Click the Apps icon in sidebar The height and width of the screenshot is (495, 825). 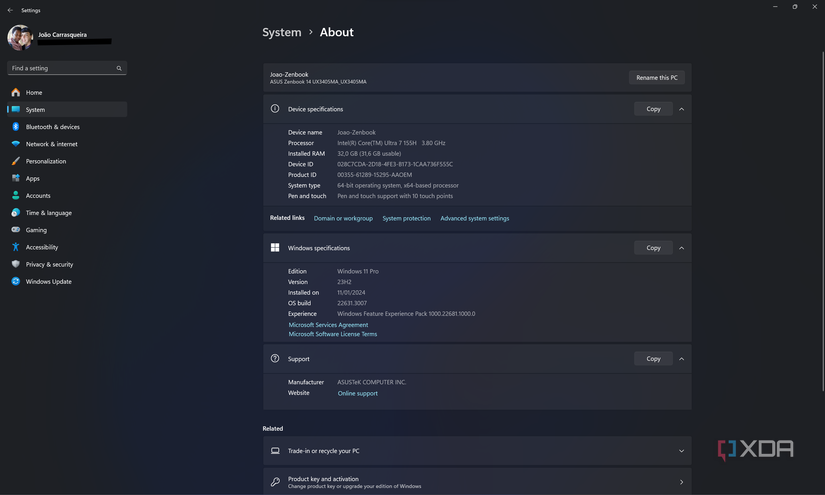[x=16, y=178]
